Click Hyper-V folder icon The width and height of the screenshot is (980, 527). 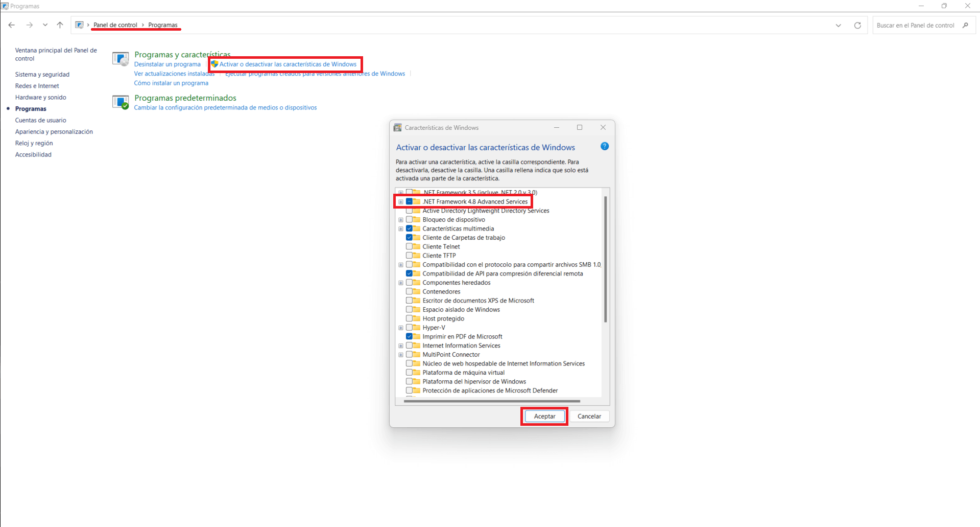click(x=417, y=328)
